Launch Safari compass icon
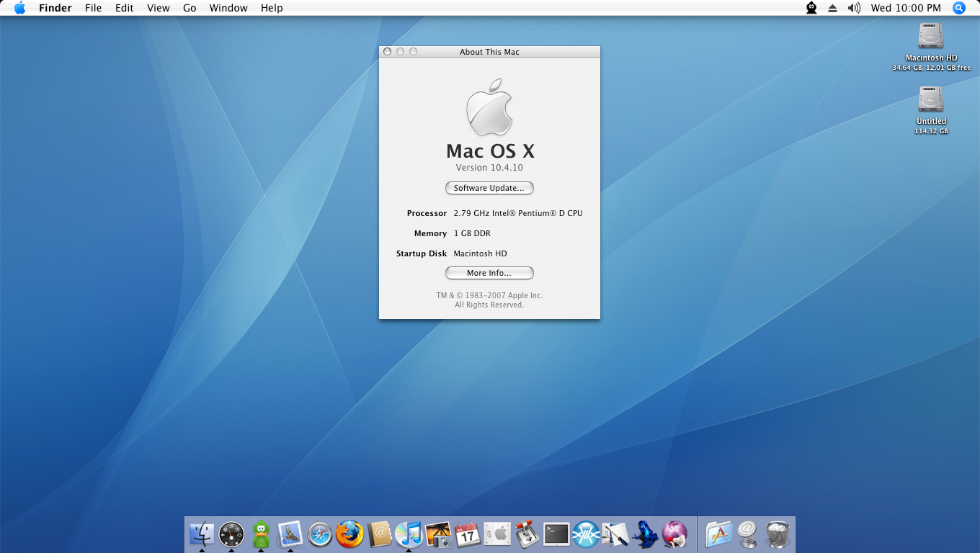980x553 pixels. (320, 534)
